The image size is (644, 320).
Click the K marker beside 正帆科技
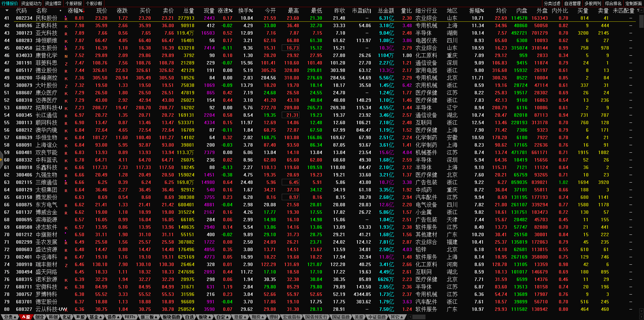[x=66, y=26]
